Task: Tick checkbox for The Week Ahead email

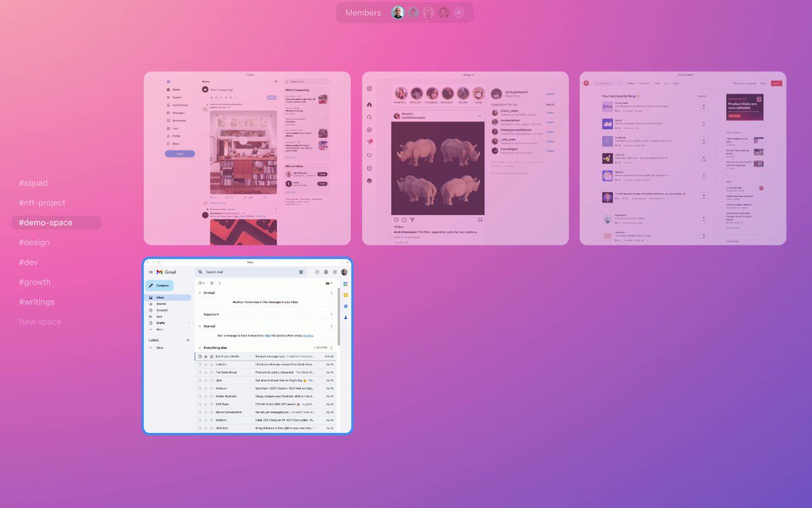Action: pos(200,373)
